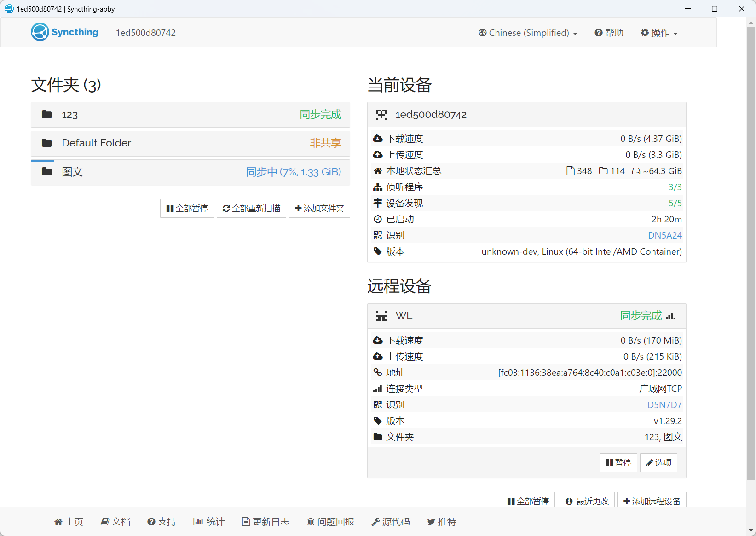This screenshot has width=756, height=536.
Task: Open the 文档 documentation footer link
Action: pos(116,522)
